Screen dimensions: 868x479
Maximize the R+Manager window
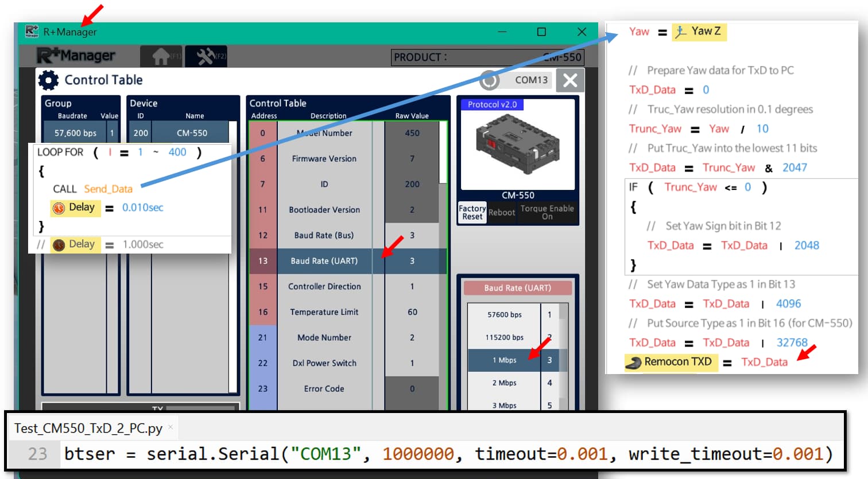541,32
